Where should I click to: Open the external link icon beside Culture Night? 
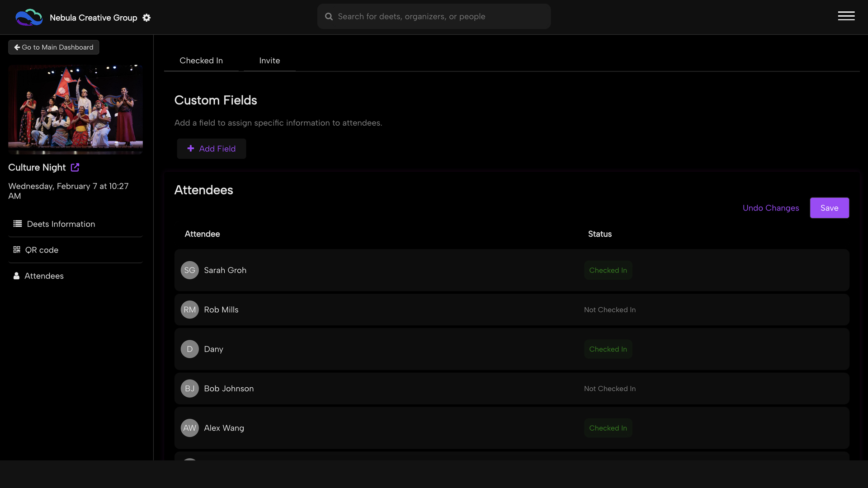click(x=75, y=168)
